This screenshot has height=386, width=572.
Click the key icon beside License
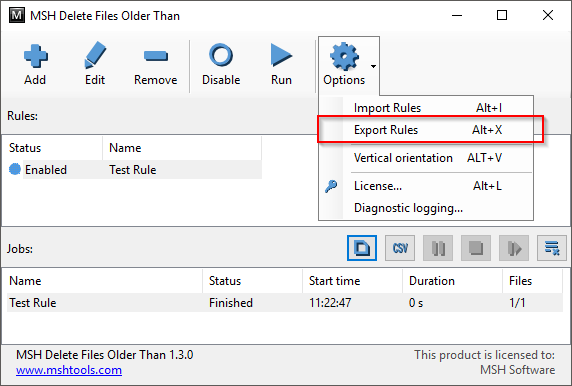click(331, 186)
